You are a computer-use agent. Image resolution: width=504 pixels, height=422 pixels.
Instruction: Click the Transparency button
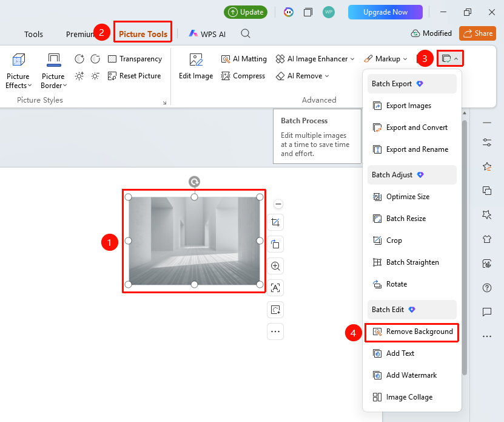point(135,59)
